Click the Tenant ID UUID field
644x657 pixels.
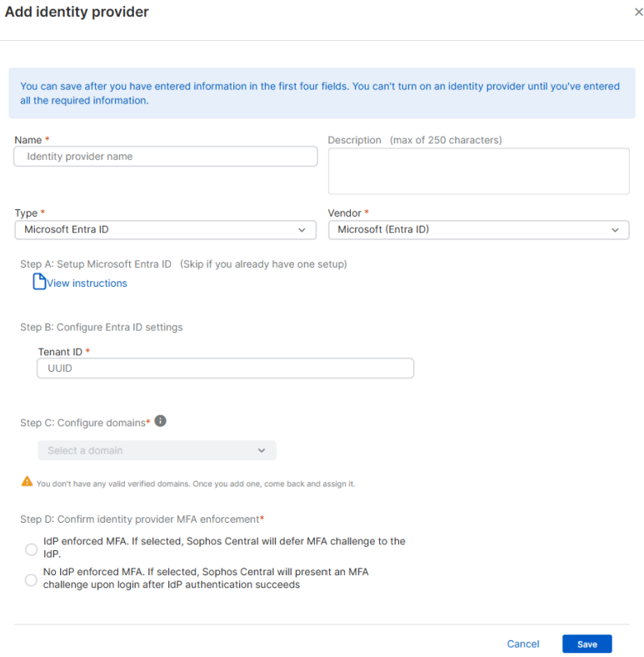[x=225, y=369]
